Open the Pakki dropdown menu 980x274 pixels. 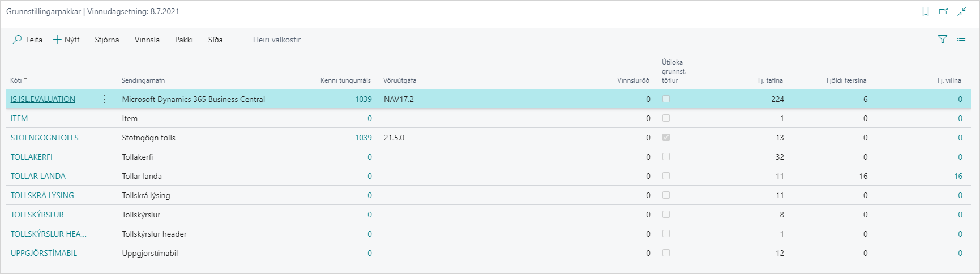[x=183, y=40]
